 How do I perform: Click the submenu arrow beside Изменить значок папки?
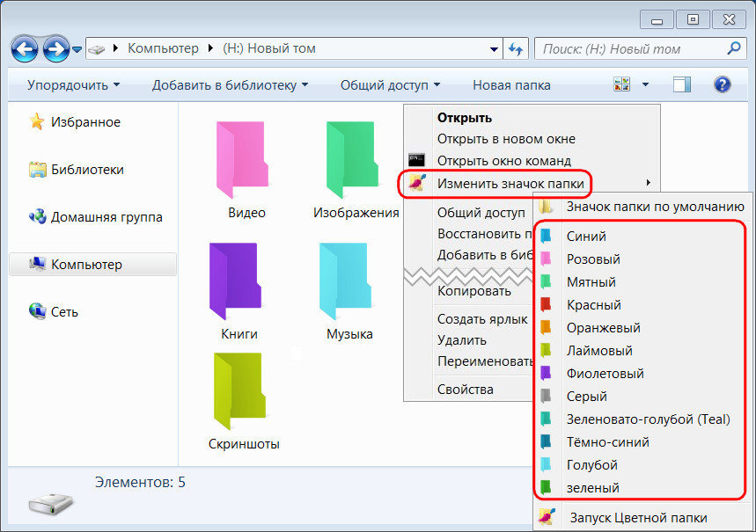[649, 183]
